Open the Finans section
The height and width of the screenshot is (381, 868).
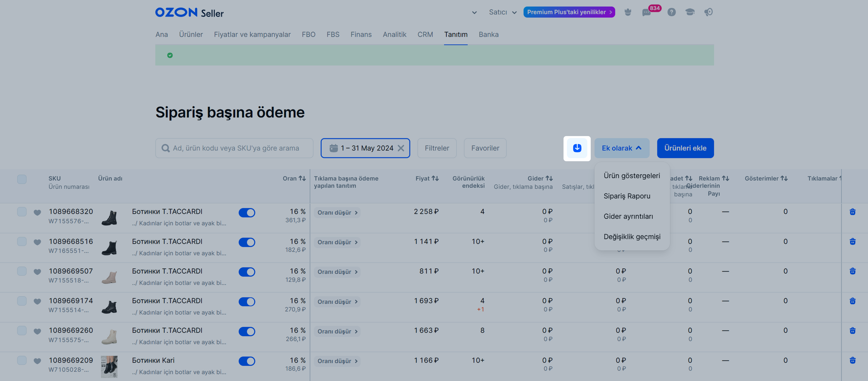coord(361,34)
